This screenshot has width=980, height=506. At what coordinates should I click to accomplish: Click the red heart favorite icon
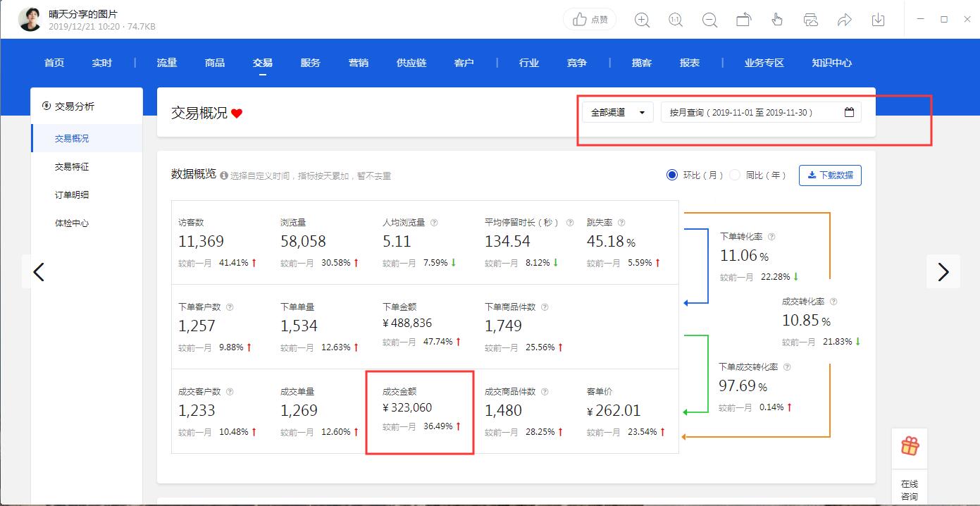[x=237, y=113]
